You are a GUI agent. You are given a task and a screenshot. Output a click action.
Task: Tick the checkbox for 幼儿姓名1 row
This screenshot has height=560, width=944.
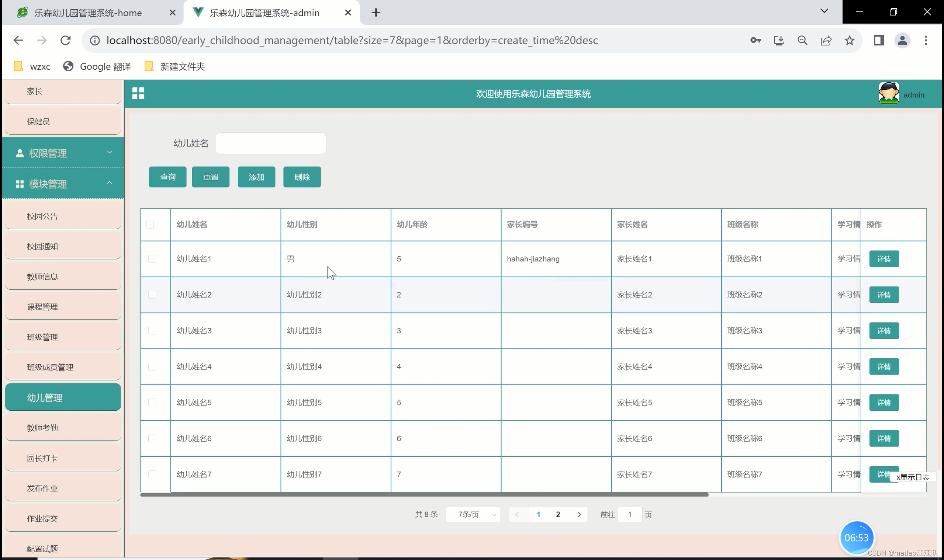click(x=152, y=259)
